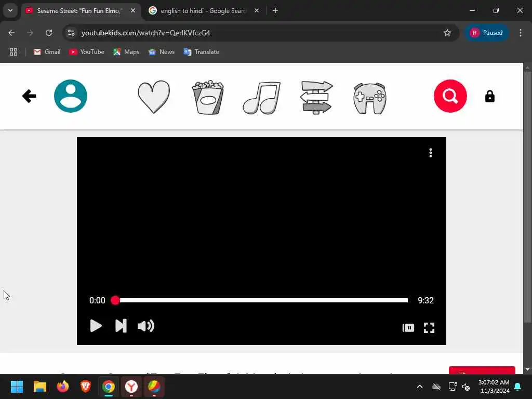Mute the video volume

pos(146,326)
